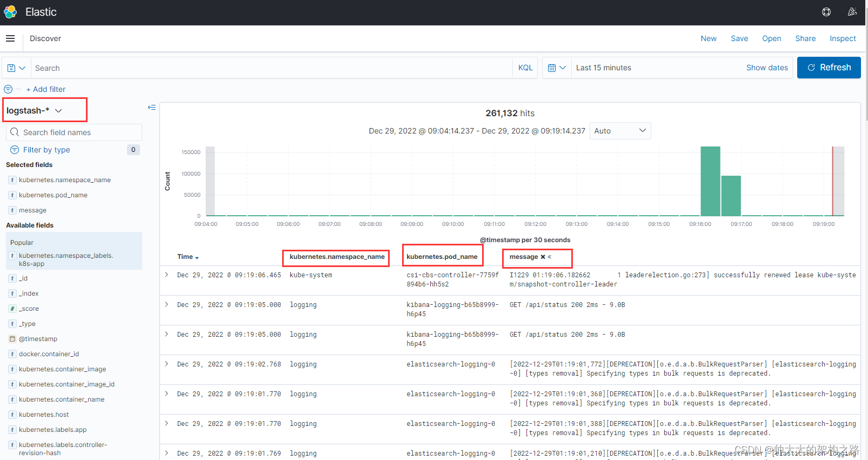Viewport: 868px width, 460px height.
Task: Click the number icon beside _score field
Action: (x=12, y=309)
